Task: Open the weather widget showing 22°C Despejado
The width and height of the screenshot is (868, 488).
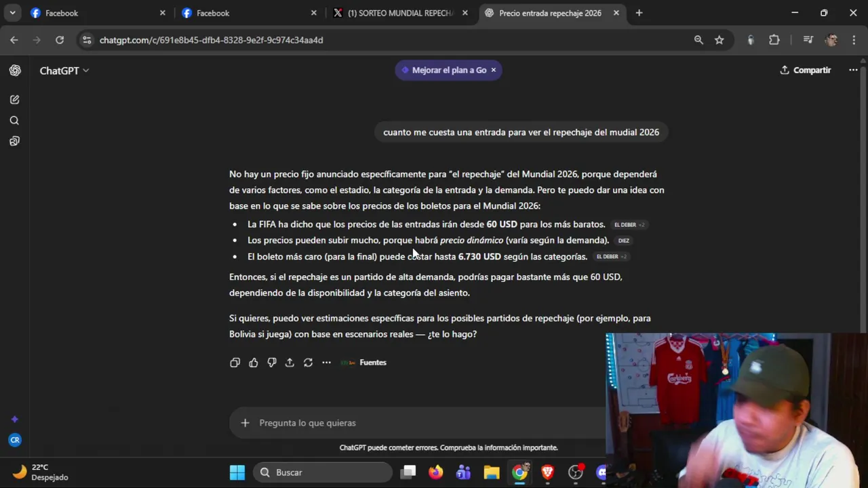Action: coord(41,472)
